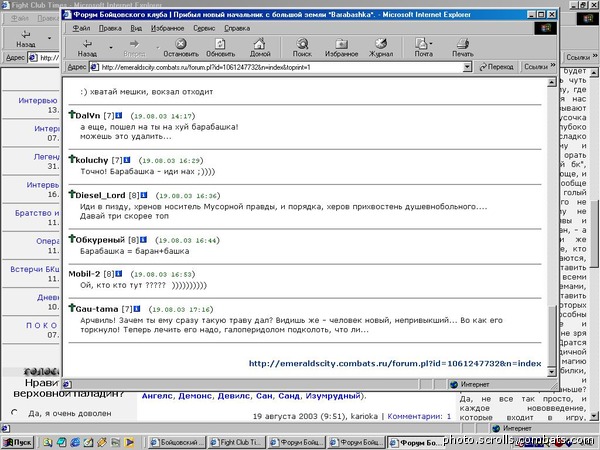The image size is (600, 450).
Task: Click username Gau-tama
Action: [97, 309]
